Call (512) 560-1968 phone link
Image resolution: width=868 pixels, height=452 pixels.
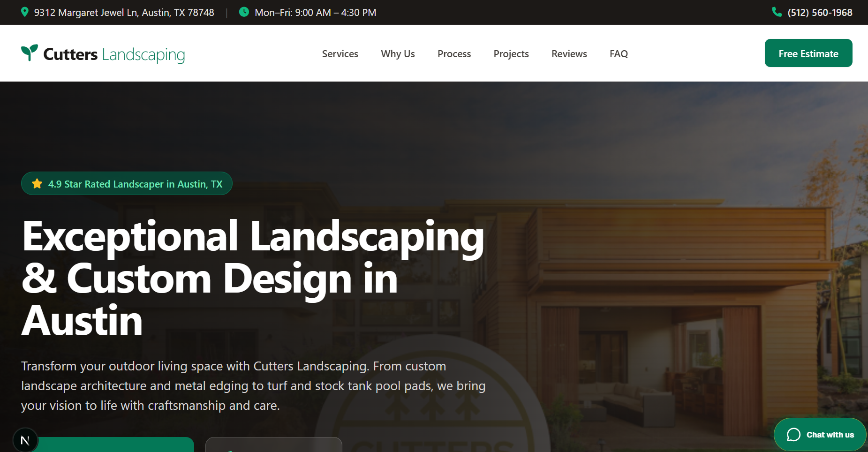pyautogui.click(x=820, y=13)
